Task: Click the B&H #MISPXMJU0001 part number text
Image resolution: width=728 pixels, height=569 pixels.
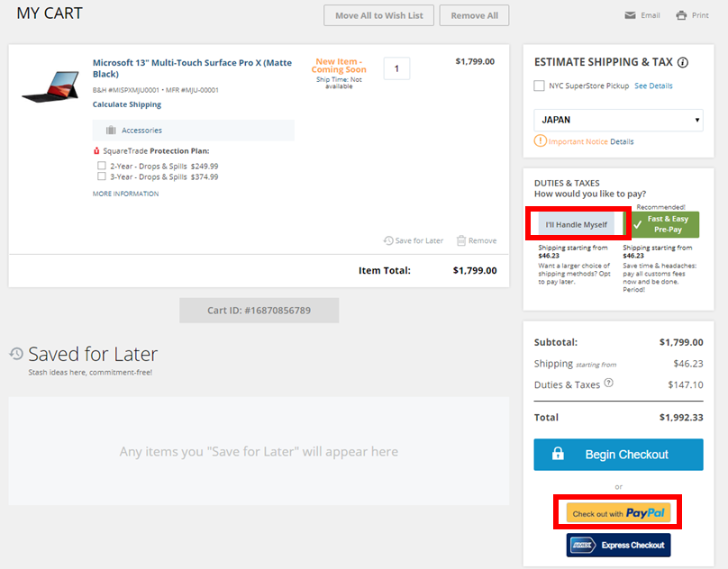Action: pos(126,90)
